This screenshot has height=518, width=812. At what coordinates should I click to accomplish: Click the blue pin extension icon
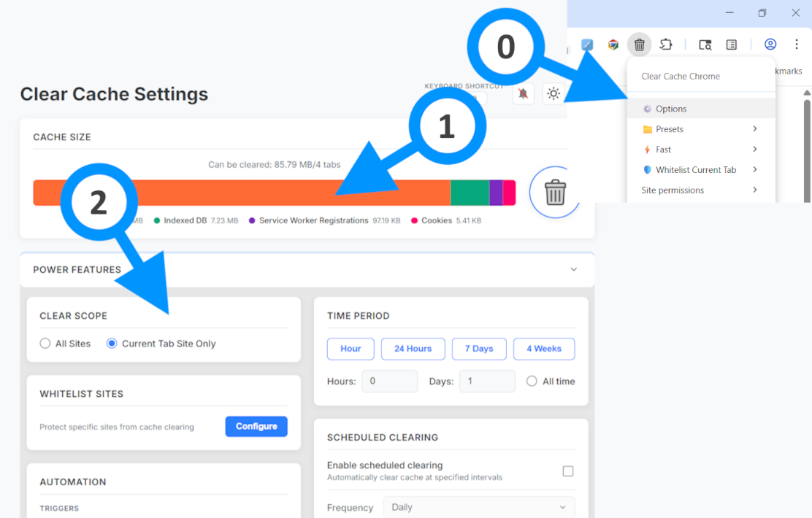(587, 45)
